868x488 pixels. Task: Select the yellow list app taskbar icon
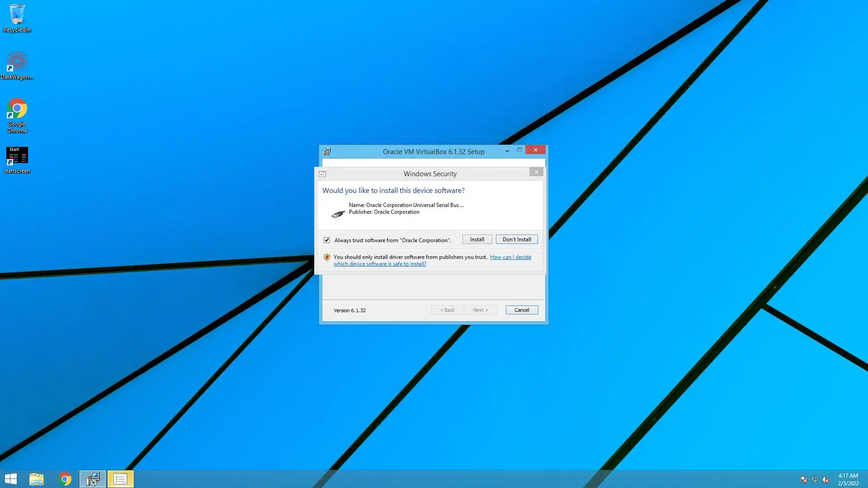pos(120,479)
